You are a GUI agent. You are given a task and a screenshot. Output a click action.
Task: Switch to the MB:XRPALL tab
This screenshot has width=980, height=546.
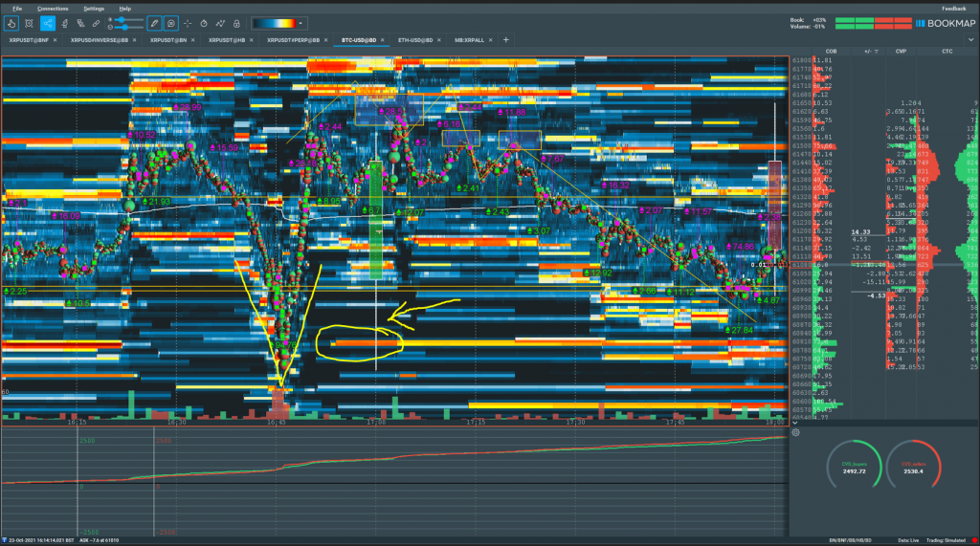(469, 40)
